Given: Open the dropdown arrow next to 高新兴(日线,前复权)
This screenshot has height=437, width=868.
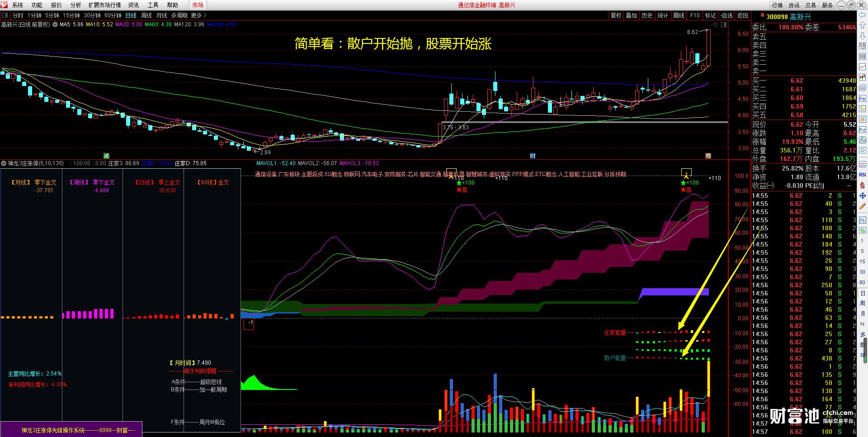Looking at the screenshot, I should [x=55, y=24].
